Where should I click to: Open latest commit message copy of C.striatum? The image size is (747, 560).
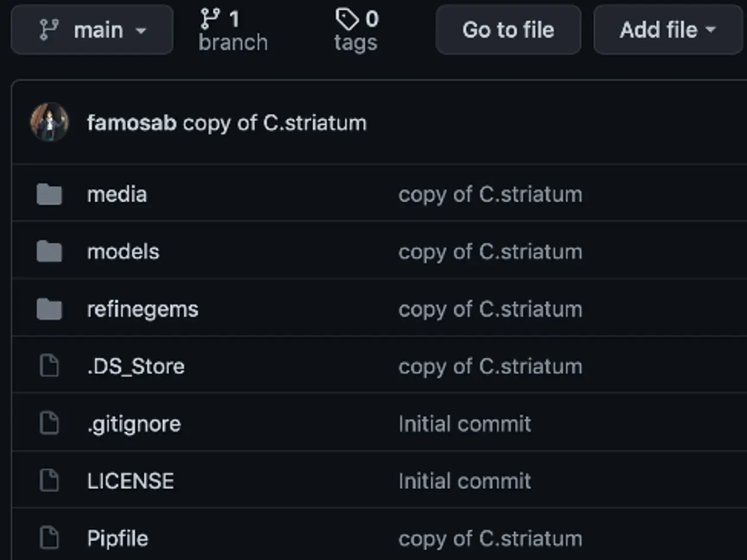[274, 123]
